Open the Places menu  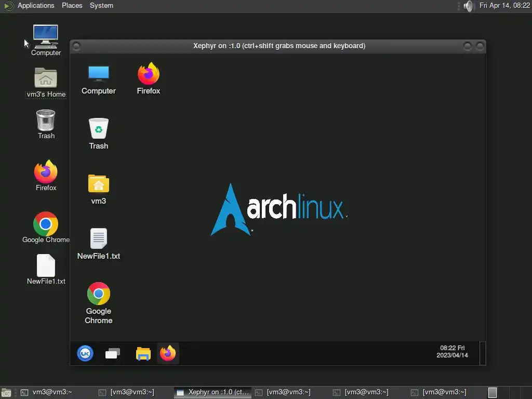pos(72,6)
